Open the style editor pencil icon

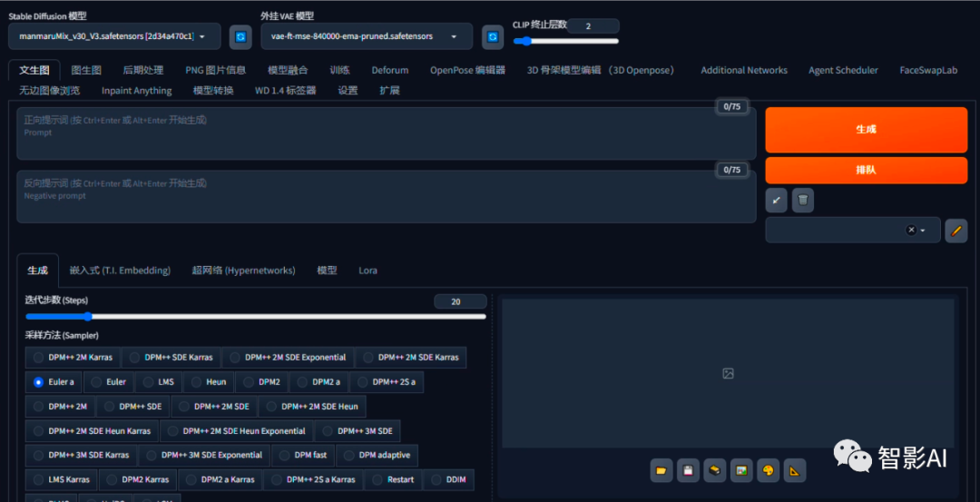(955, 231)
